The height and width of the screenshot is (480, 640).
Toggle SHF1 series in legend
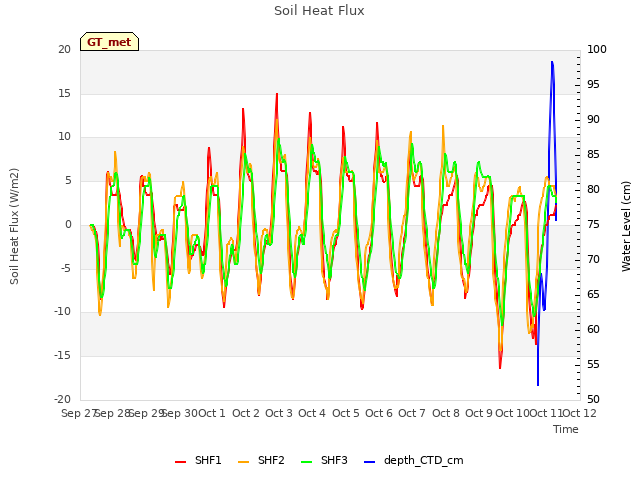198,460
